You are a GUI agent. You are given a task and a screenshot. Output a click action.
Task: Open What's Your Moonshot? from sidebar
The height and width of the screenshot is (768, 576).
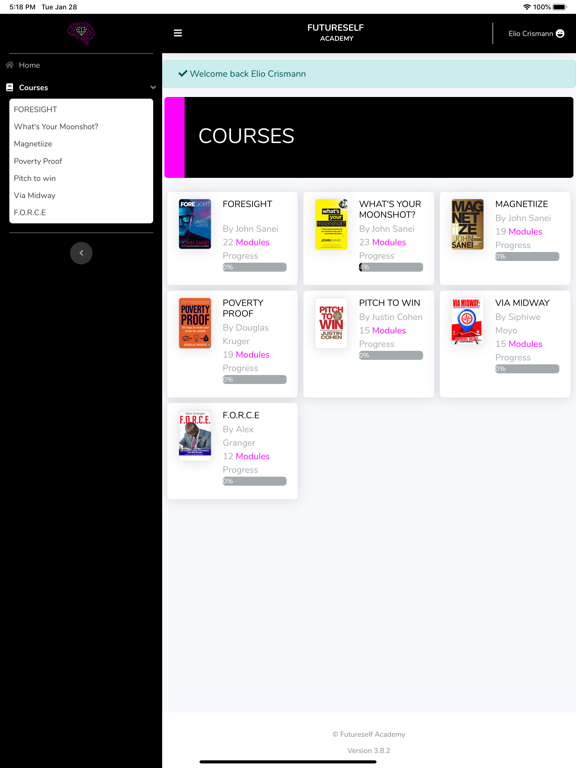(x=56, y=126)
